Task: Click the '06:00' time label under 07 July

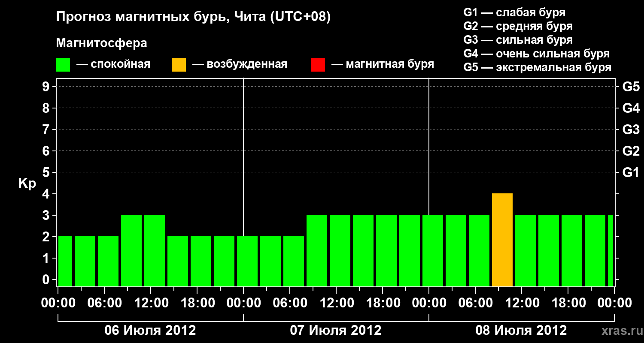Action: (x=290, y=303)
